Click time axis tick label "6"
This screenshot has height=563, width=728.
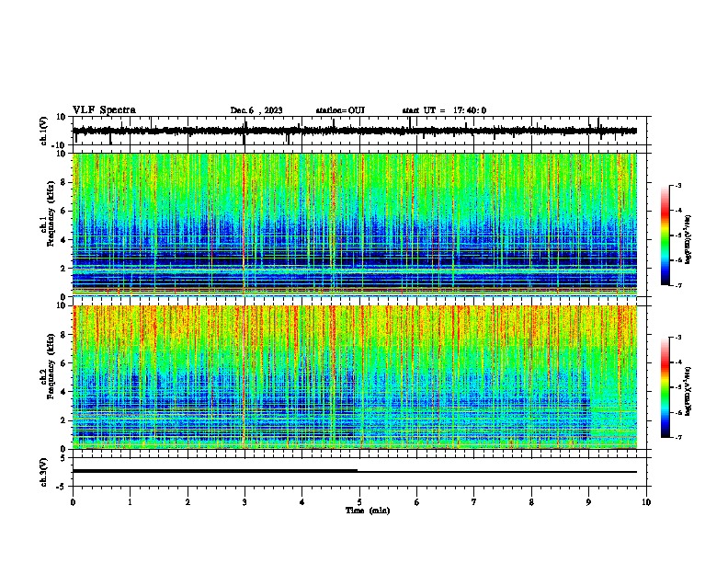point(417,502)
